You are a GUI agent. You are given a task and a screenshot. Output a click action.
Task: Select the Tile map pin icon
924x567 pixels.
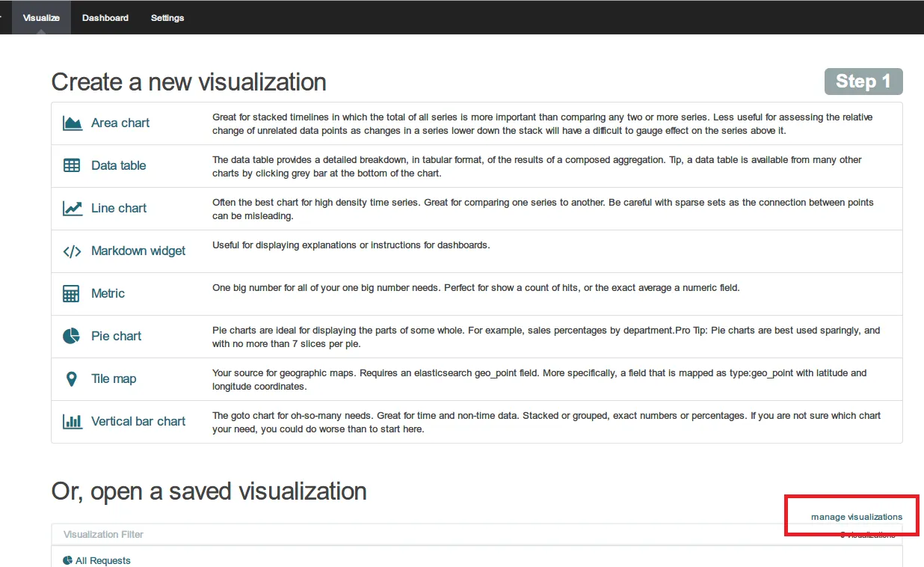coord(71,378)
